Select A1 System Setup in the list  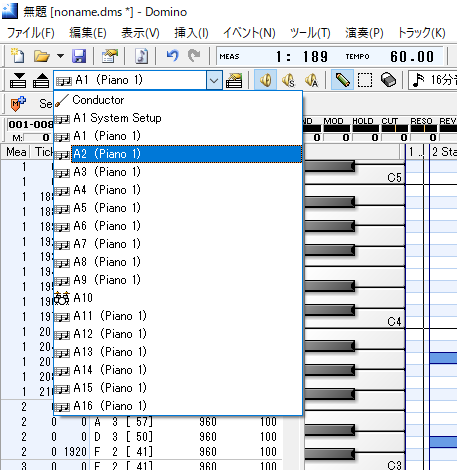pos(178,118)
